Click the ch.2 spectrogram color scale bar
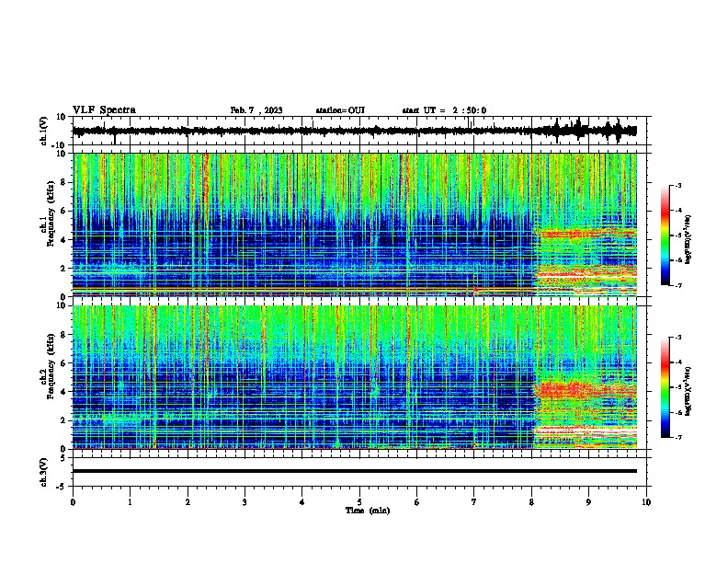This screenshot has width=728, height=563. (x=665, y=387)
